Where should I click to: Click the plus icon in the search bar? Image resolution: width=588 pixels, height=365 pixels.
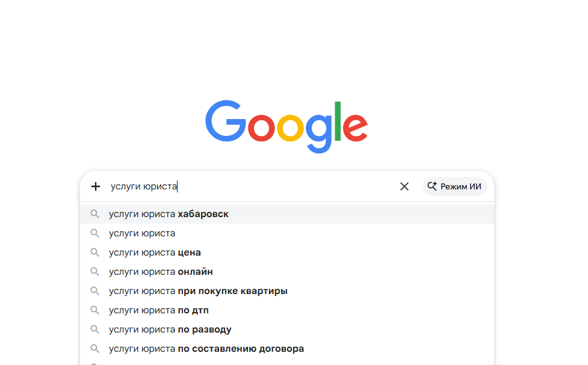pos(95,186)
